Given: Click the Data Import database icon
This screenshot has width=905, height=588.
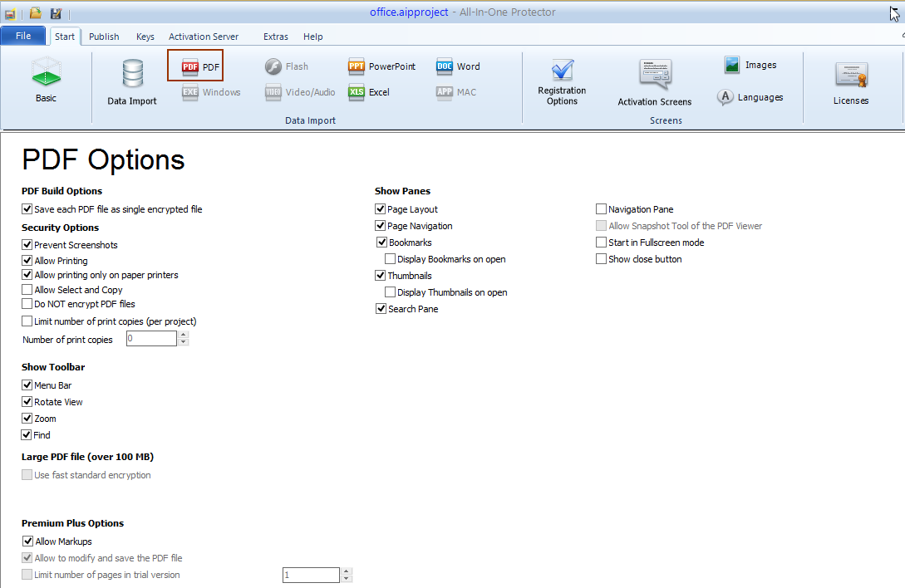Looking at the screenshot, I should pyautogui.click(x=132, y=75).
